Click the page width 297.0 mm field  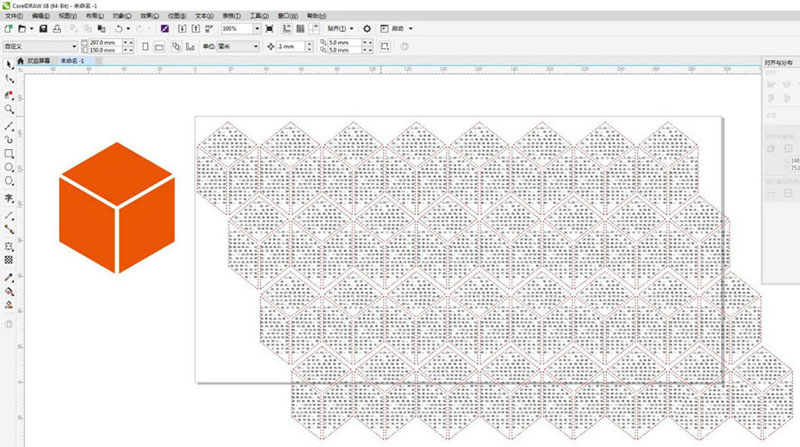[x=104, y=43]
